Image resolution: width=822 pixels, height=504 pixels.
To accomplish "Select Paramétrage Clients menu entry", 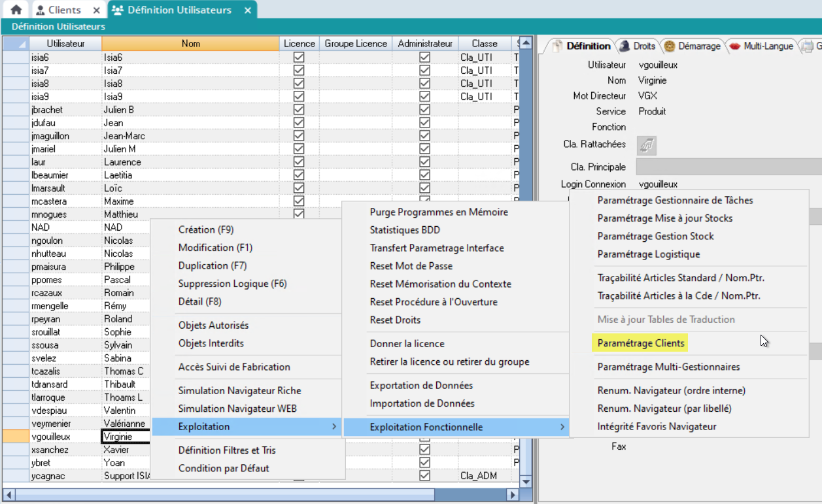I will (640, 343).
